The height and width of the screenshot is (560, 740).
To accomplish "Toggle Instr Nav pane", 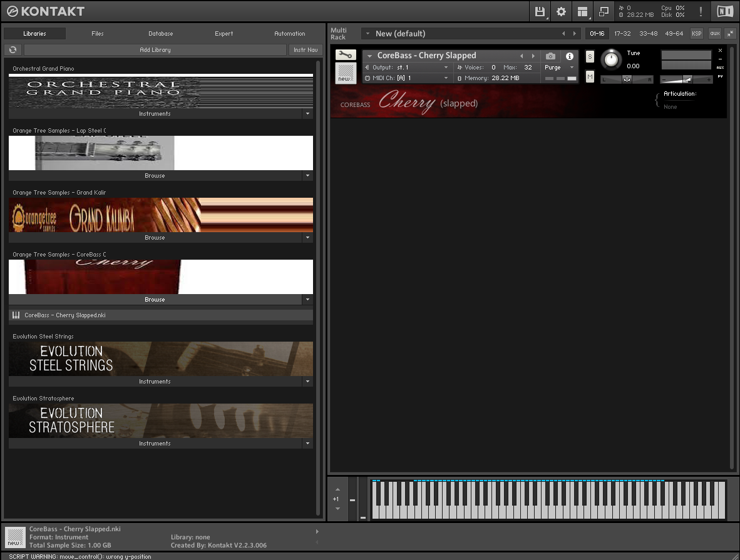I will 306,49.
